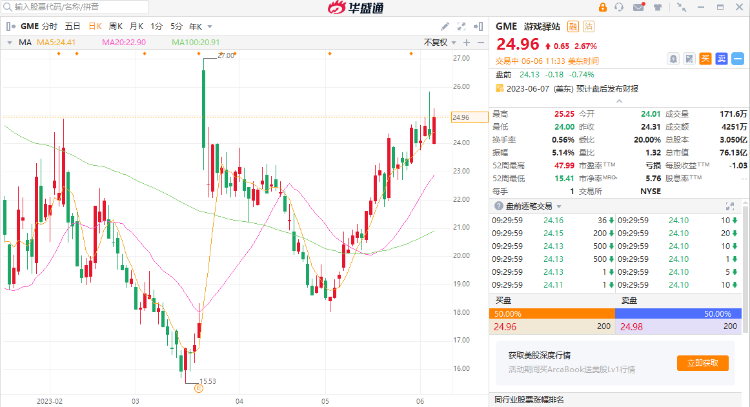
Task: Switch to compact window mode icon
Action: pos(682,7)
